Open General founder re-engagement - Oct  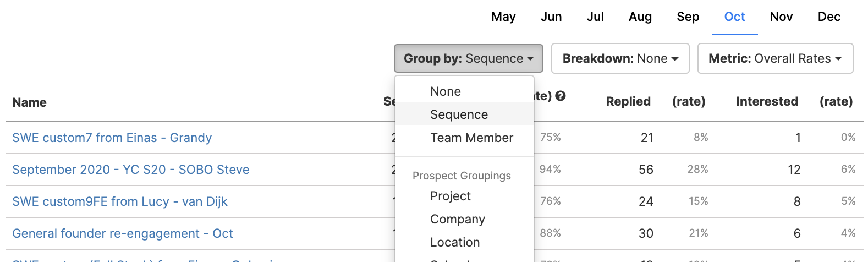point(123,233)
